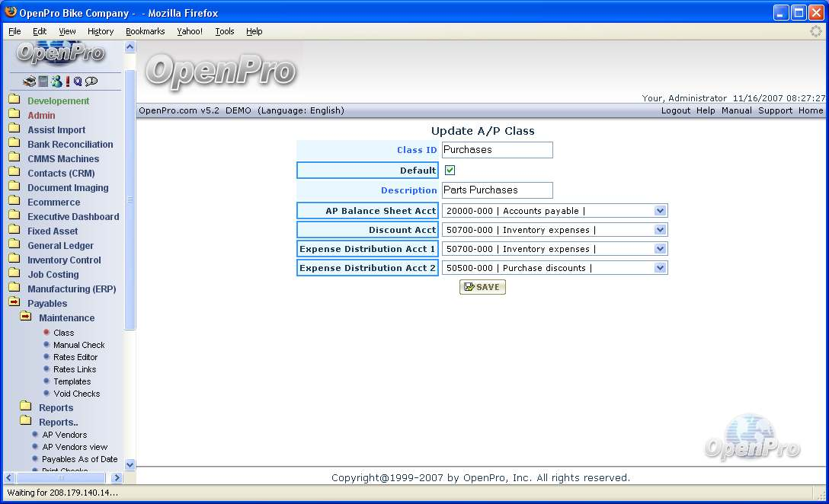Click the blue Q icon
The width and height of the screenshot is (829, 504).
78,81
